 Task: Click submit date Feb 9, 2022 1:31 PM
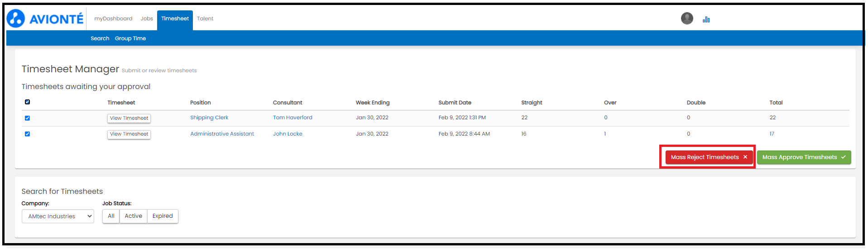[x=462, y=117]
